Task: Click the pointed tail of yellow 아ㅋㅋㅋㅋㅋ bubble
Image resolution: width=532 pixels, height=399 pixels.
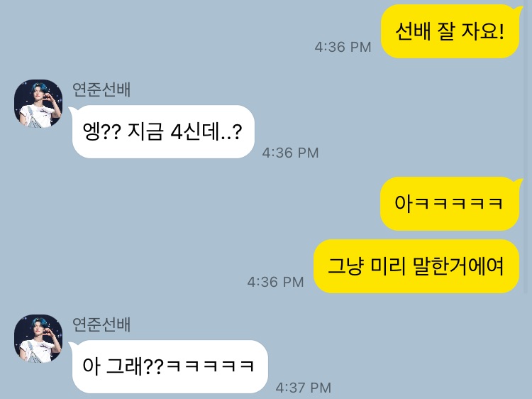Action: tap(519, 182)
